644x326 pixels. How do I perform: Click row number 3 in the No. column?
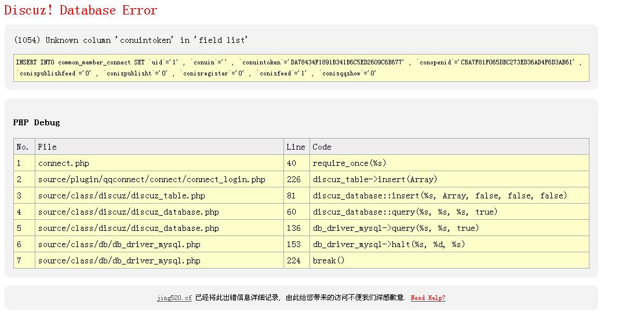(24, 195)
